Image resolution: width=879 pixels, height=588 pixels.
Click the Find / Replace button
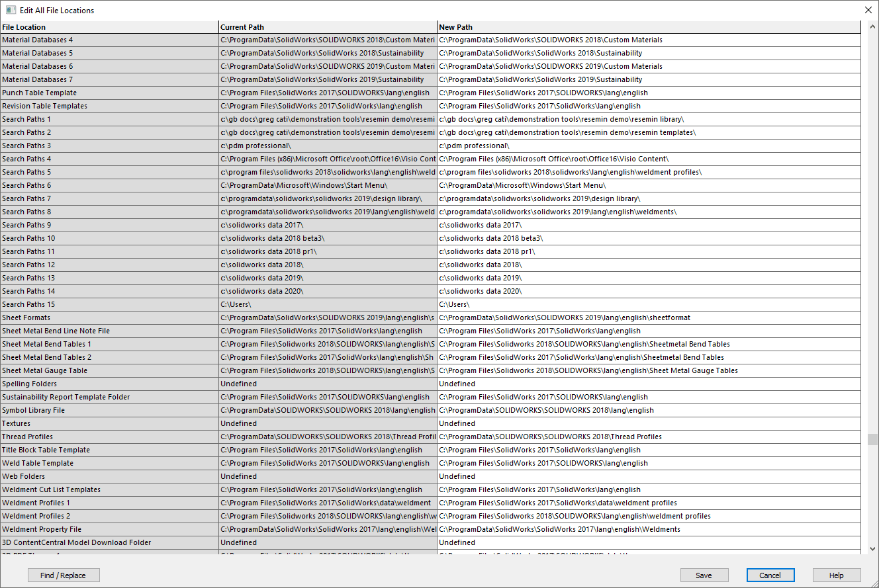coord(64,575)
